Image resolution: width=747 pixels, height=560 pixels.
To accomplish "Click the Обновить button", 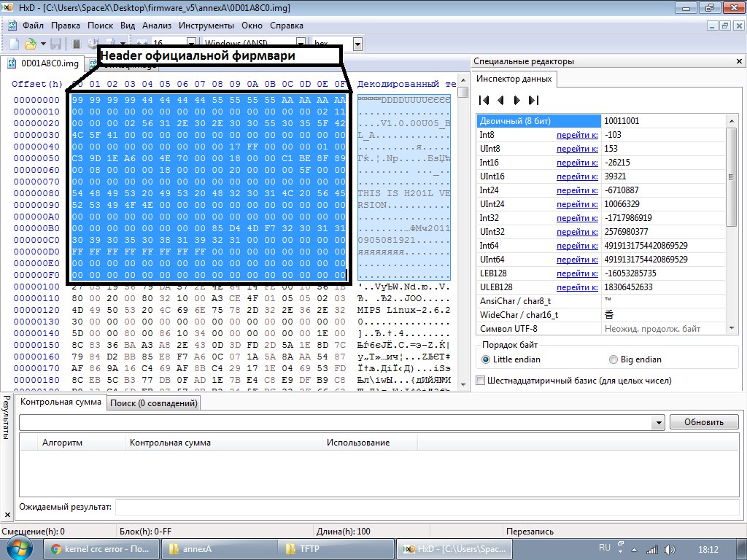I will 704,422.
